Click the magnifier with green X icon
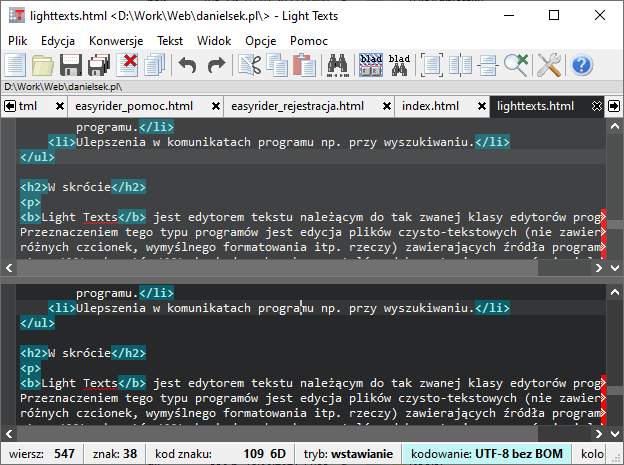 click(x=516, y=65)
